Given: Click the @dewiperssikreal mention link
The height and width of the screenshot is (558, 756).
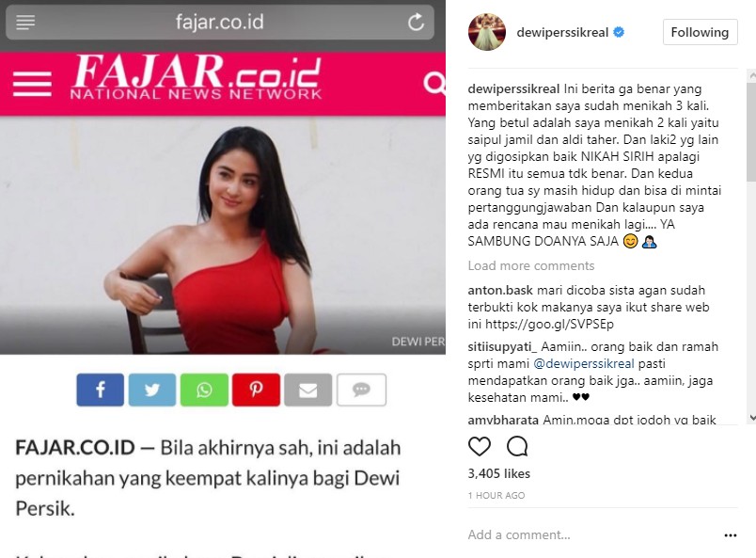Looking at the screenshot, I should (584, 363).
